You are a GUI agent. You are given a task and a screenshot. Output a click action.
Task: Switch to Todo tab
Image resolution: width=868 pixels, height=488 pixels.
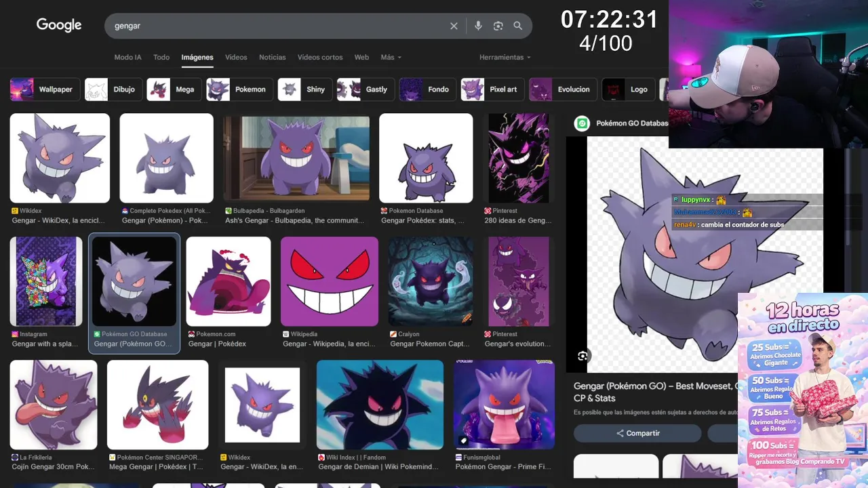point(161,58)
